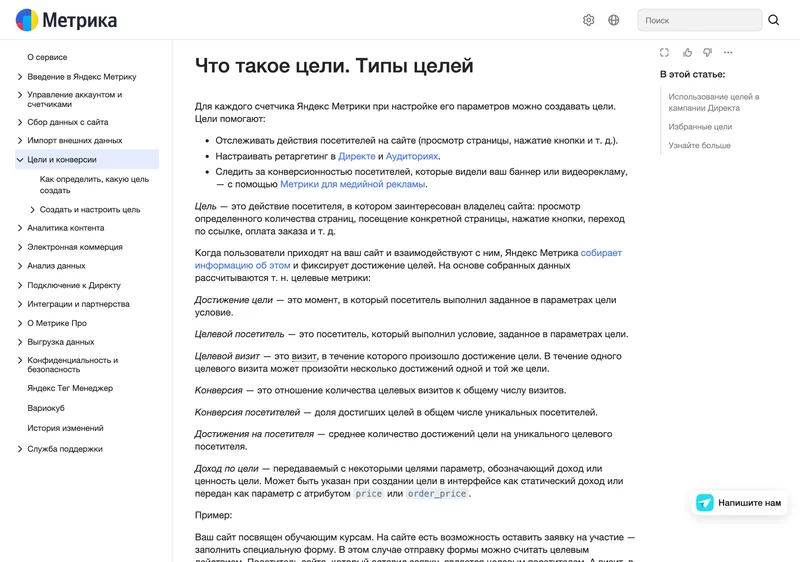Follow the Аудиториях link
Screen dimensions: 800x562
click(x=412, y=156)
